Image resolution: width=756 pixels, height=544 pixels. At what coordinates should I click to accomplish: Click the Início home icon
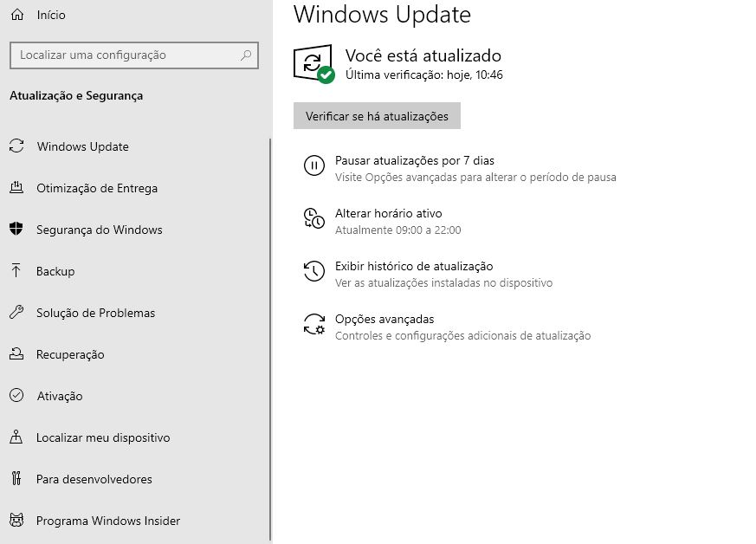tap(16, 15)
